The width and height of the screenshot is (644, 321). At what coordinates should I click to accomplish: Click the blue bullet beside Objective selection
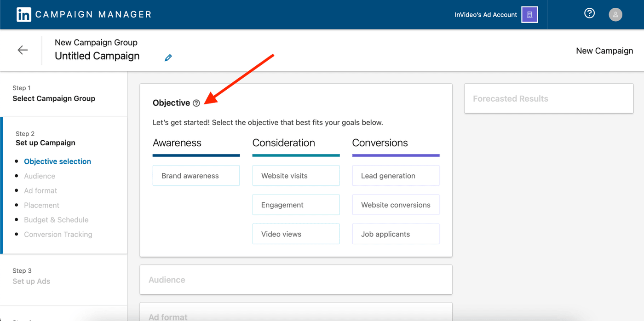pos(17,161)
